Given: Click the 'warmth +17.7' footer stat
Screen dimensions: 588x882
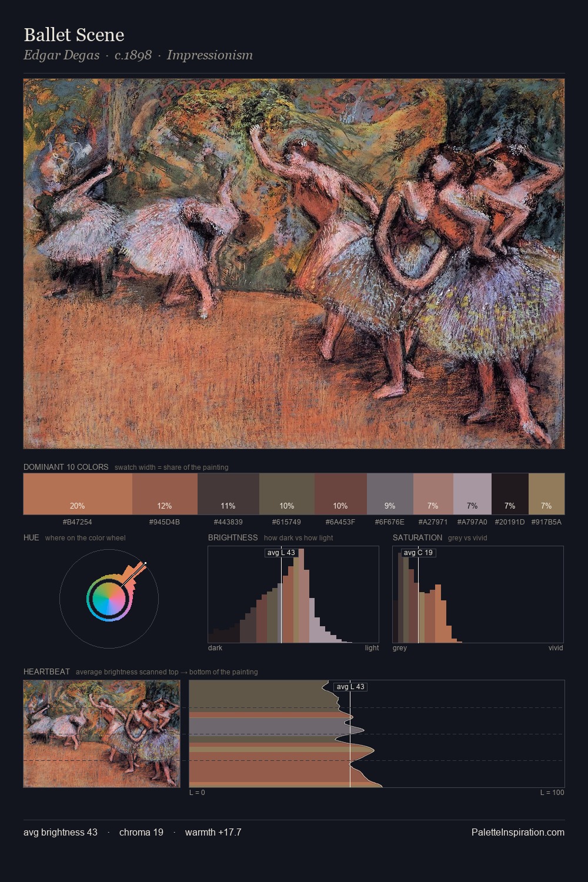Looking at the screenshot, I should 213,833.
